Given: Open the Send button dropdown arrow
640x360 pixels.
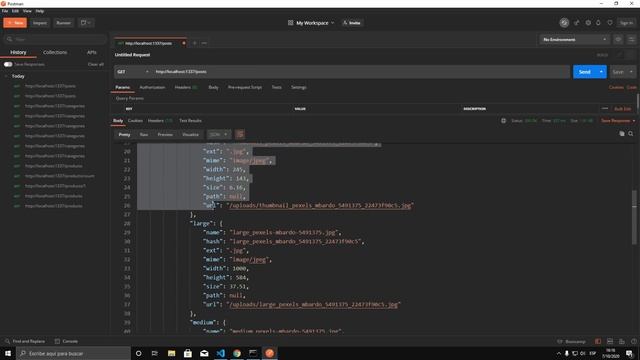Looking at the screenshot, I should [x=601, y=72].
